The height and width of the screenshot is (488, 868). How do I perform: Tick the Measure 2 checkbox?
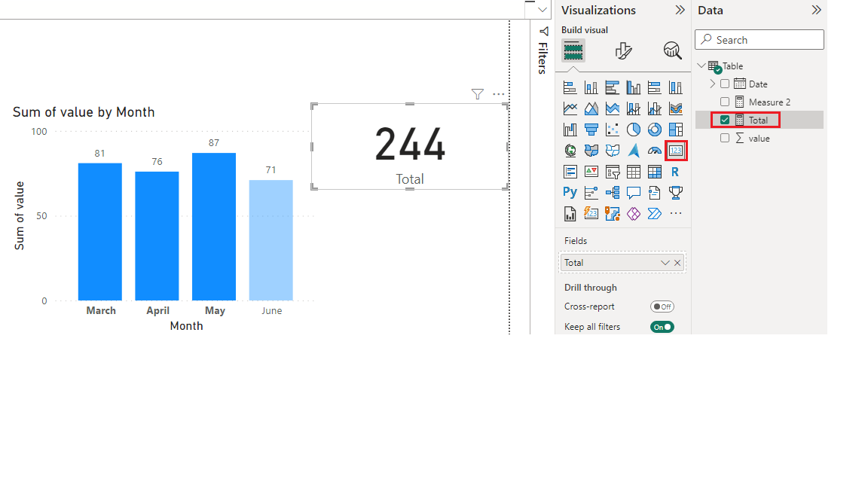(725, 102)
